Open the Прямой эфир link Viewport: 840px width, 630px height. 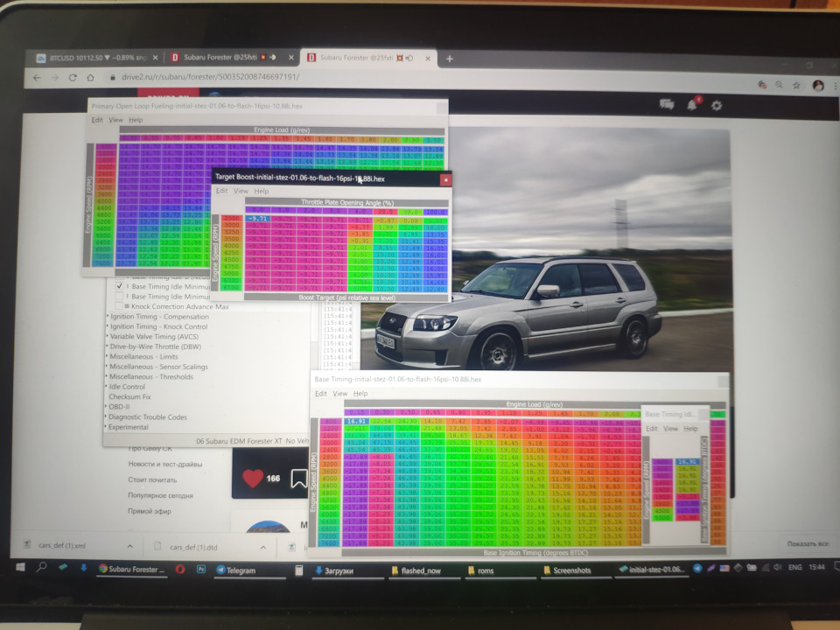(x=149, y=511)
